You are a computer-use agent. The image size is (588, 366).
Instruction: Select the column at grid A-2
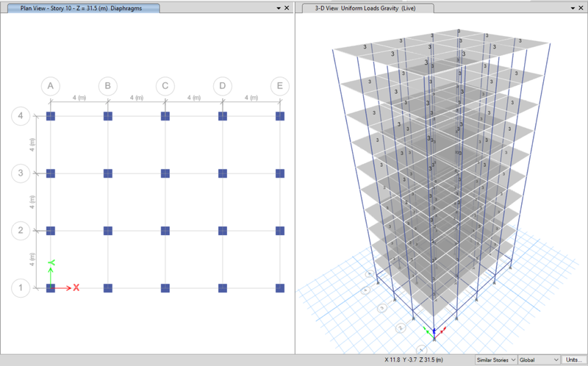51,231
